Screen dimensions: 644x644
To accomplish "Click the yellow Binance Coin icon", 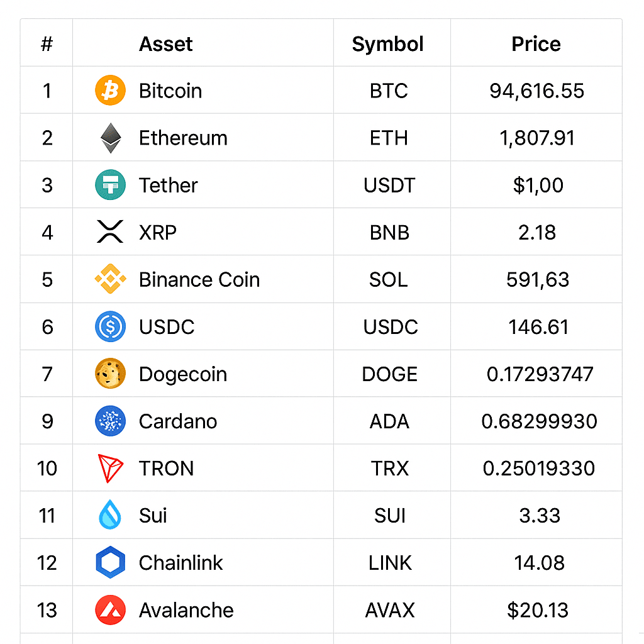I will click(110, 279).
